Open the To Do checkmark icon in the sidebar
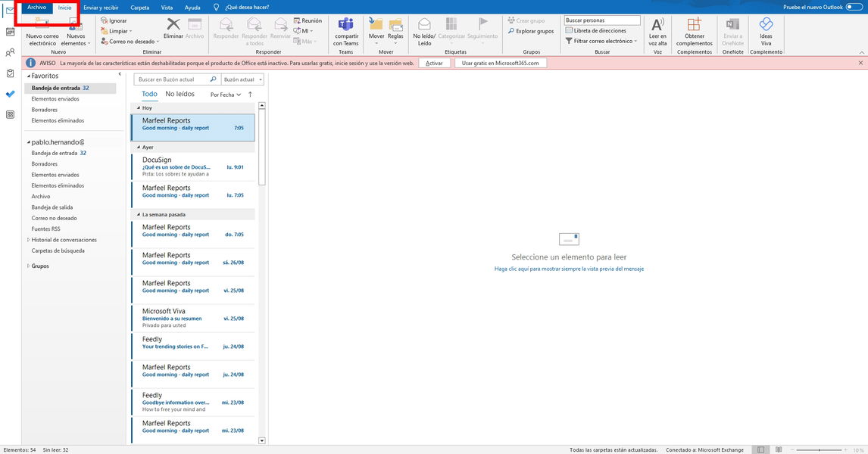This screenshot has height=454, width=868. point(10,94)
